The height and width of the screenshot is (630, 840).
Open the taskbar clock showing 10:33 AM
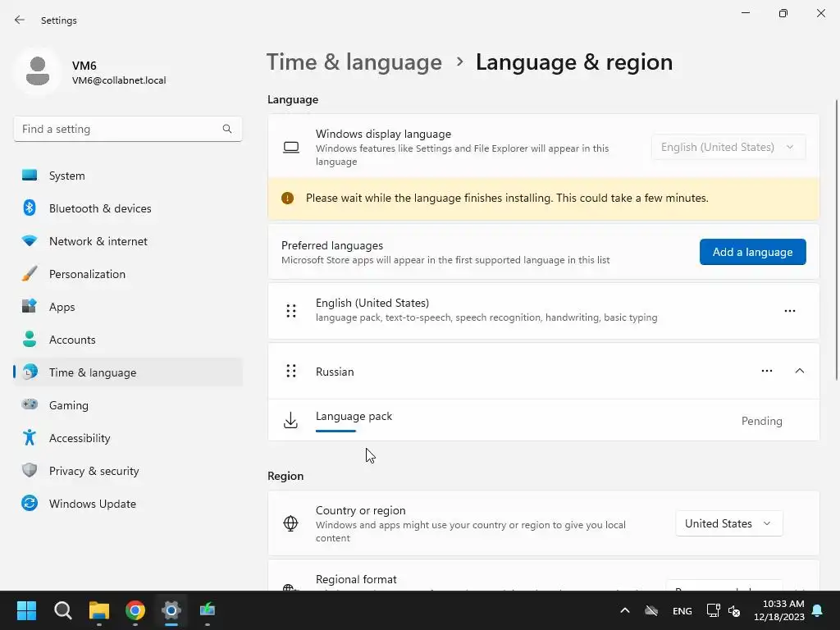click(x=779, y=610)
